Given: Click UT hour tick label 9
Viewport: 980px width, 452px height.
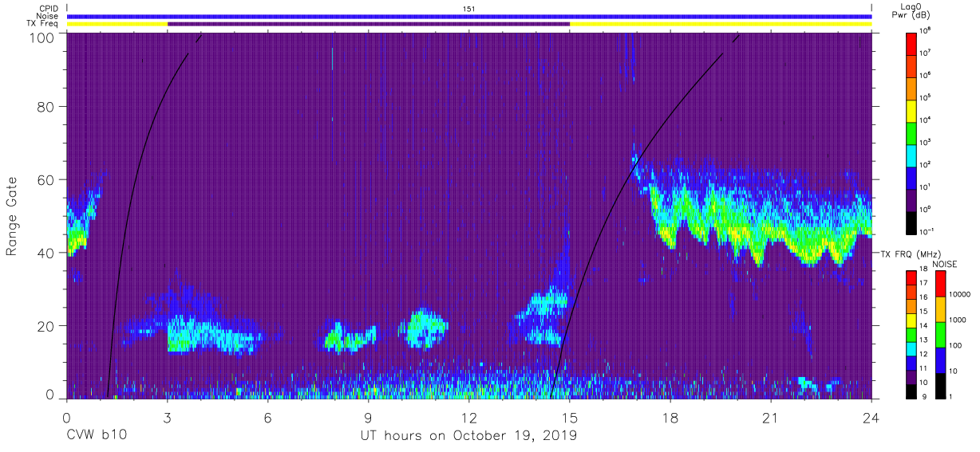Looking at the screenshot, I should point(369,417).
